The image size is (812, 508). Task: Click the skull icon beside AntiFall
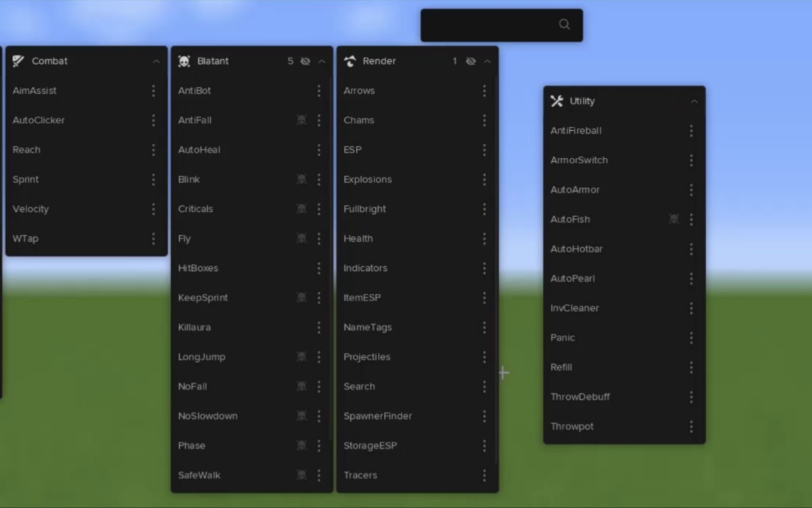302,120
